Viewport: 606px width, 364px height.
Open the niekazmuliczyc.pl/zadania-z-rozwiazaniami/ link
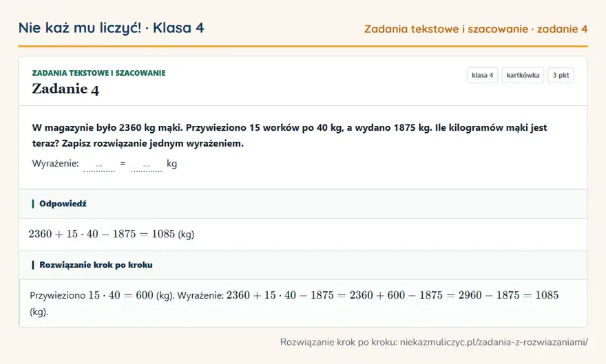pos(494,342)
